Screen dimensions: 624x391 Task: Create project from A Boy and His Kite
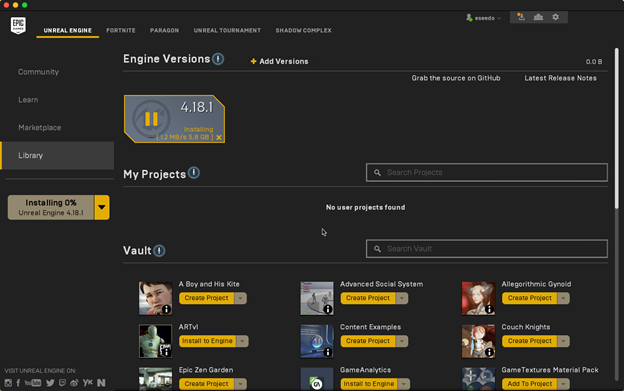[x=207, y=298]
